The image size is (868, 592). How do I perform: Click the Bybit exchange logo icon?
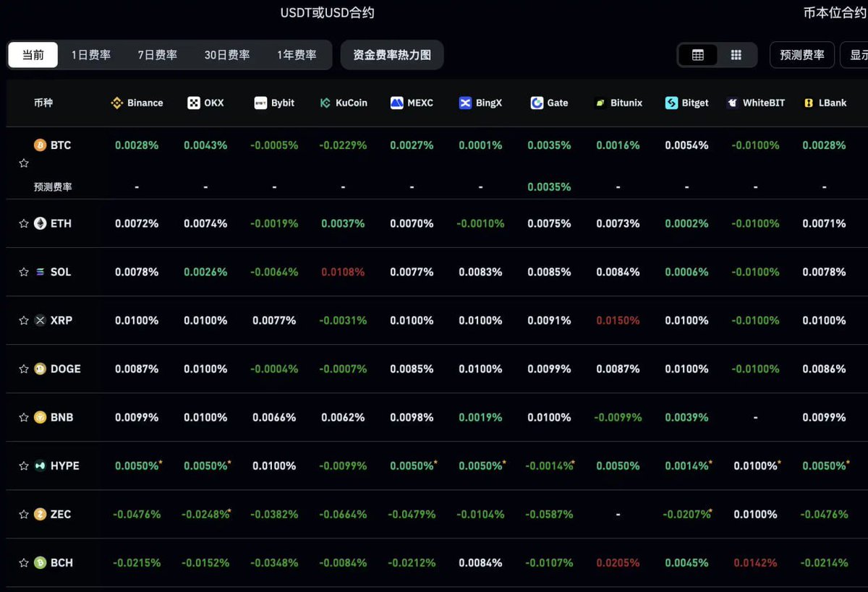[260, 103]
